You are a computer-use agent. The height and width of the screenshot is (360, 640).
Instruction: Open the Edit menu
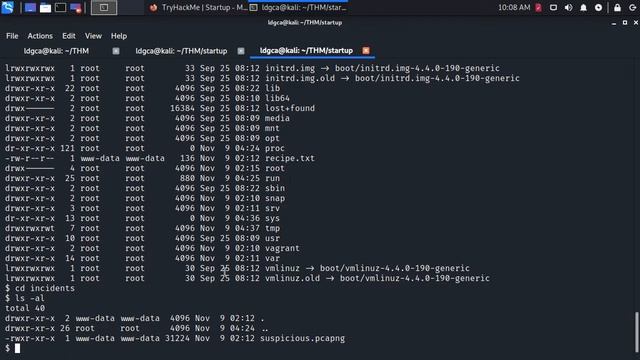coord(69,36)
